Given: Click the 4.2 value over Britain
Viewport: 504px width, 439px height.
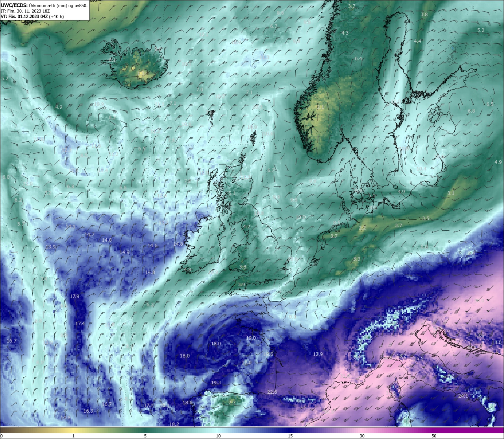Looking at the screenshot, I should tap(246, 226).
